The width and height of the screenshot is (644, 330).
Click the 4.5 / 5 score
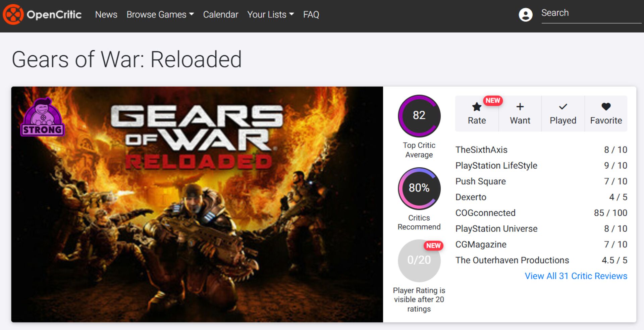(614, 260)
